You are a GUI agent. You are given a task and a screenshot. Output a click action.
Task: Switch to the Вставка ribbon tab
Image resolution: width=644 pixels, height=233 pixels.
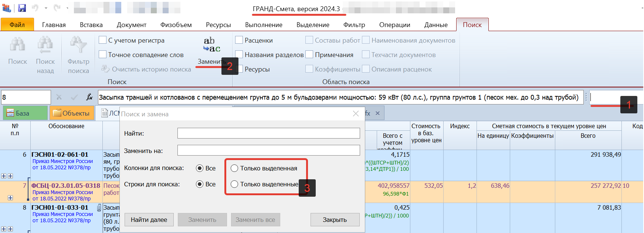click(91, 25)
